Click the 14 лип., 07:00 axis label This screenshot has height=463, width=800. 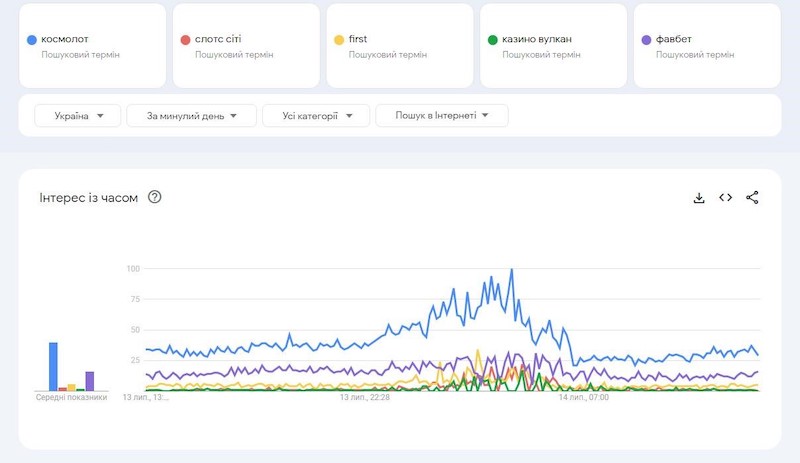pos(584,397)
